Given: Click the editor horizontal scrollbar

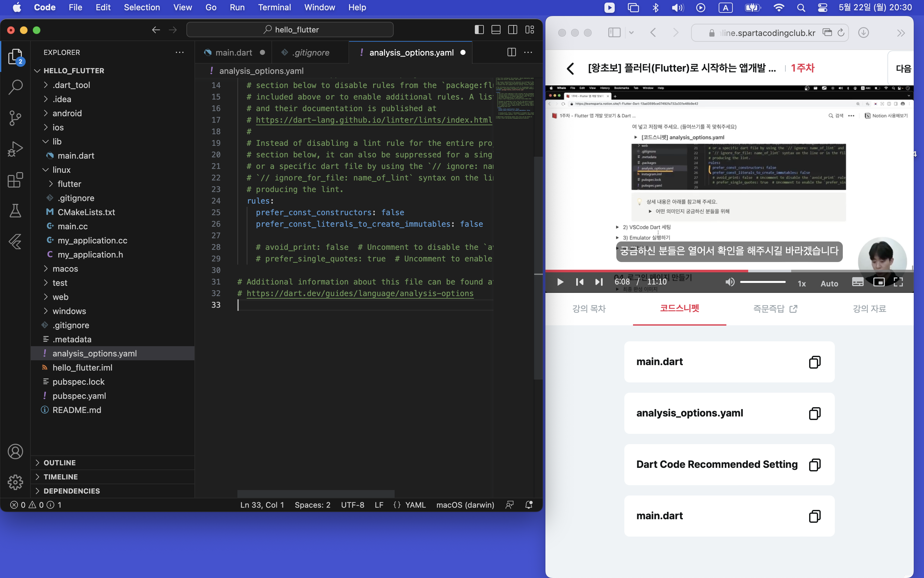Looking at the screenshot, I should 316,493.
